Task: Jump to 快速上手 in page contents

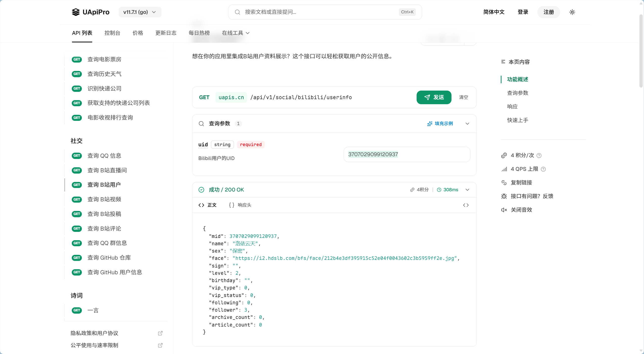Action: point(517,120)
